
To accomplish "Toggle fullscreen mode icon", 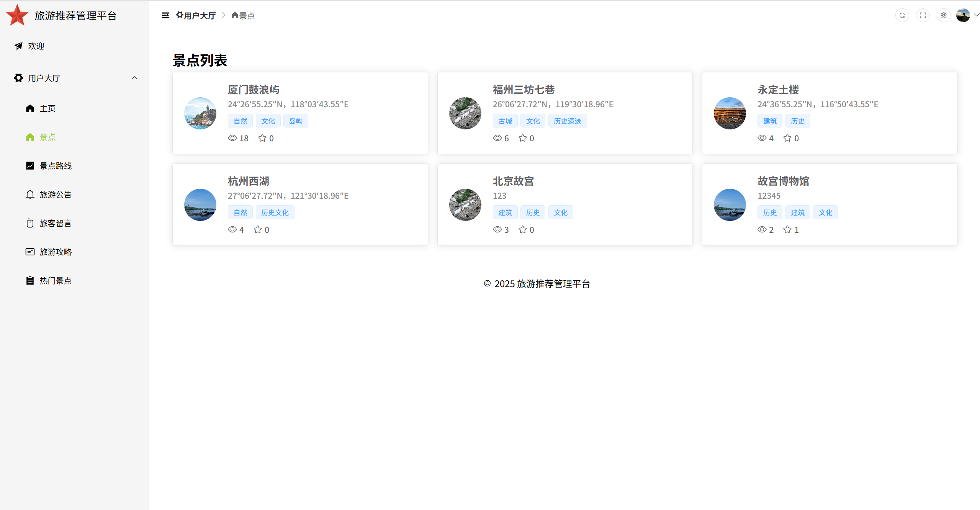I will [923, 15].
